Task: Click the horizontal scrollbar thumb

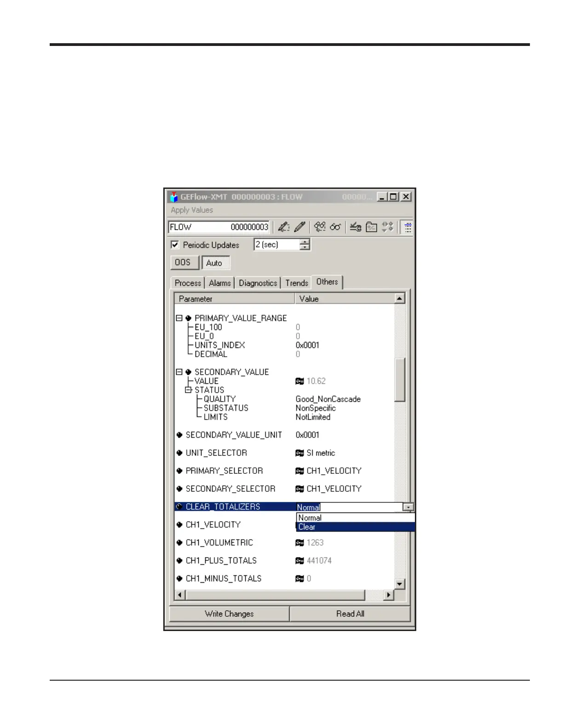Action: (x=275, y=595)
